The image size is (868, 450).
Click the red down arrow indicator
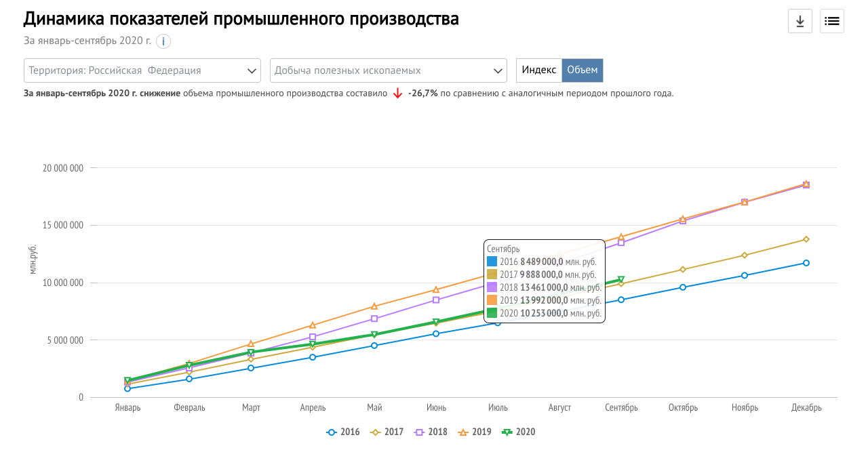point(397,94)
